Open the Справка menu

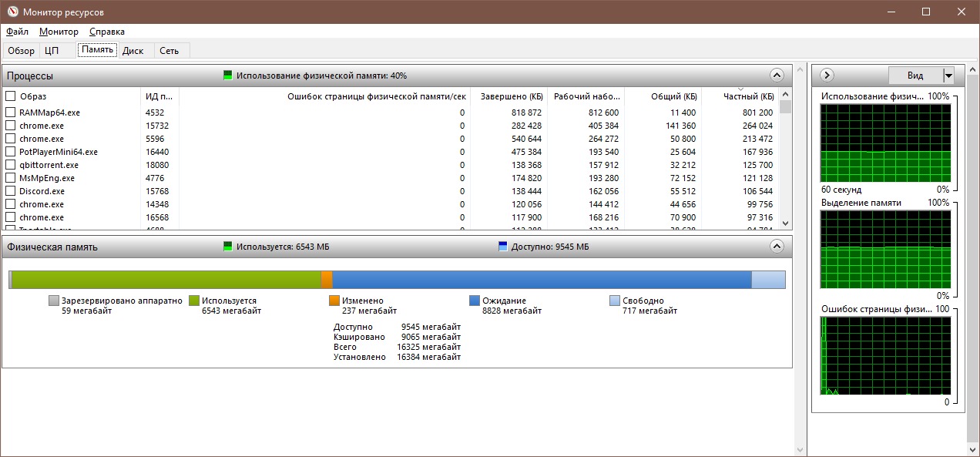(107, 32)
